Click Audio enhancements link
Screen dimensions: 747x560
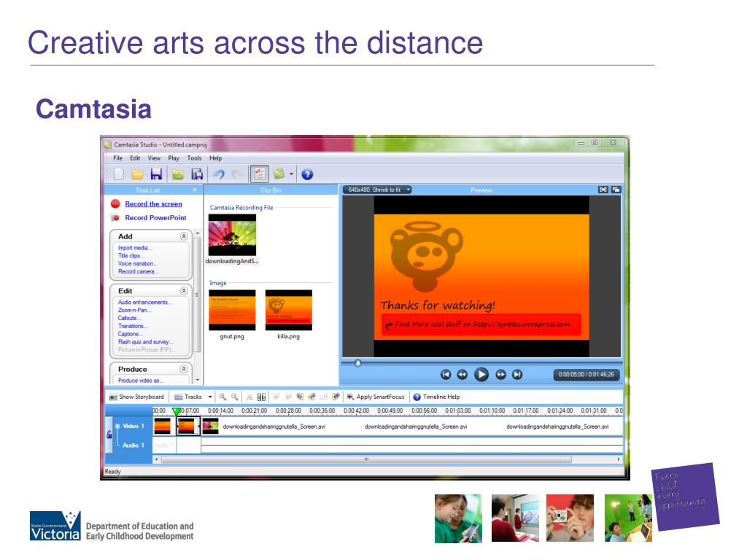145,302
